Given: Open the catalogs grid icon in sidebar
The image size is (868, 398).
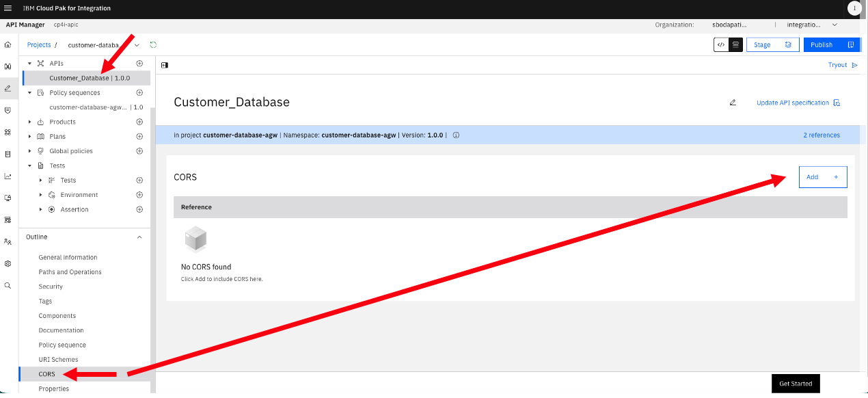Looking at the screenshot, I should pos(8,132).
